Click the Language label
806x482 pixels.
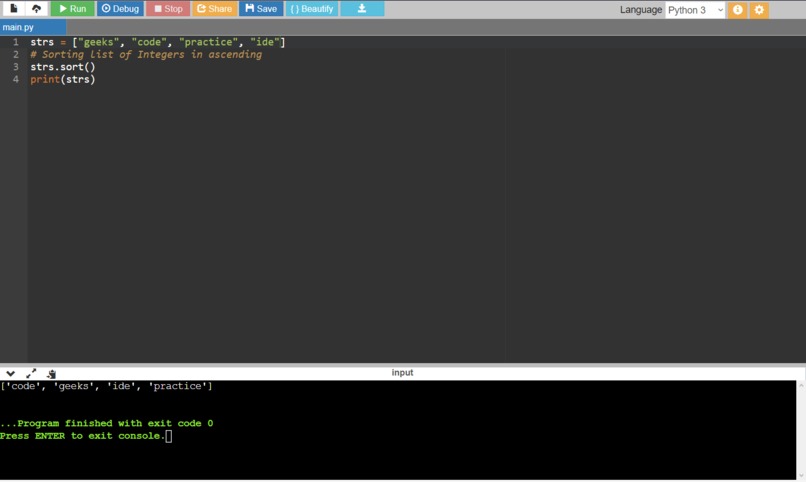point(640,10)
